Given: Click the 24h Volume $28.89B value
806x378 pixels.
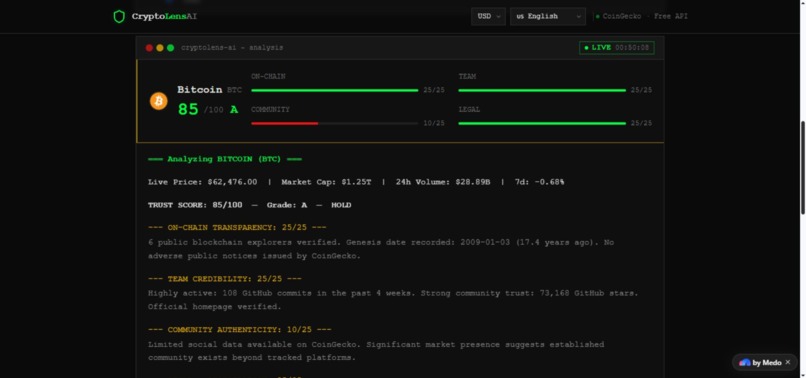Looking at the screenshot, I should pos(443,182).
